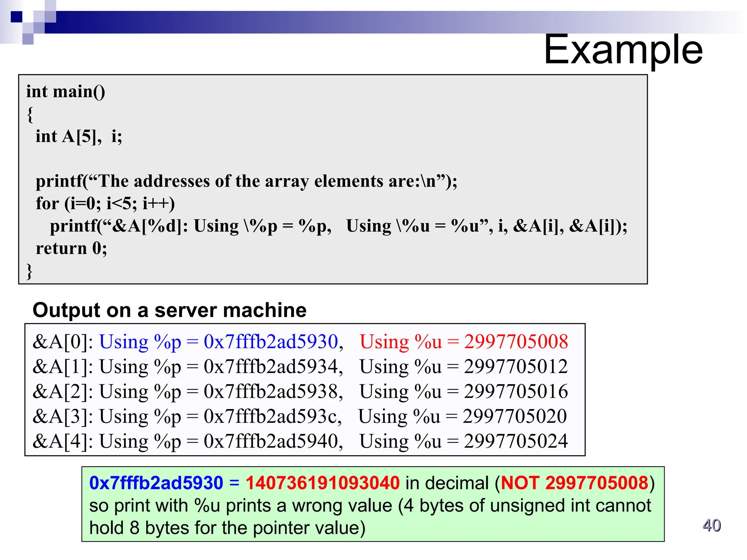Image resolution: width=747 pixels, height=560 pixels.
Task: Click the "int main()" code line
Action: coord(66,92)
